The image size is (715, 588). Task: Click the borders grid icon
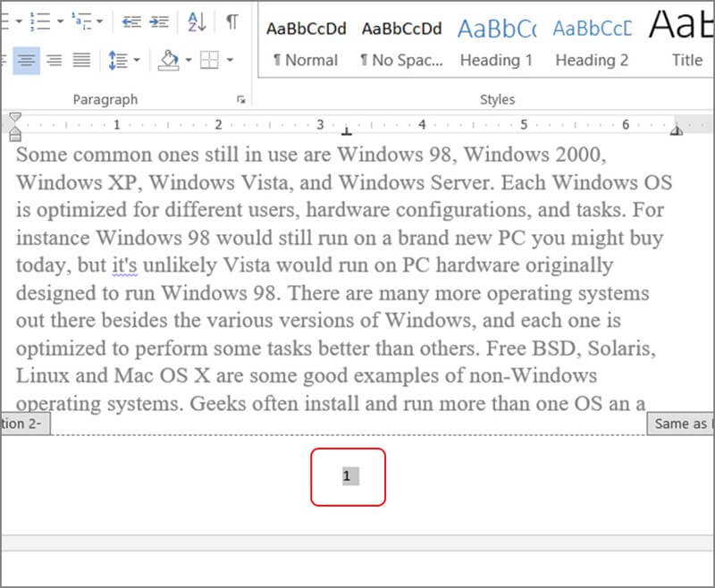(210, 60)
